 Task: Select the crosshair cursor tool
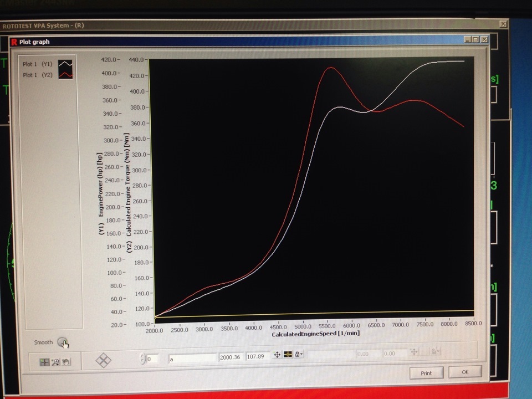[x=44, y=362]
